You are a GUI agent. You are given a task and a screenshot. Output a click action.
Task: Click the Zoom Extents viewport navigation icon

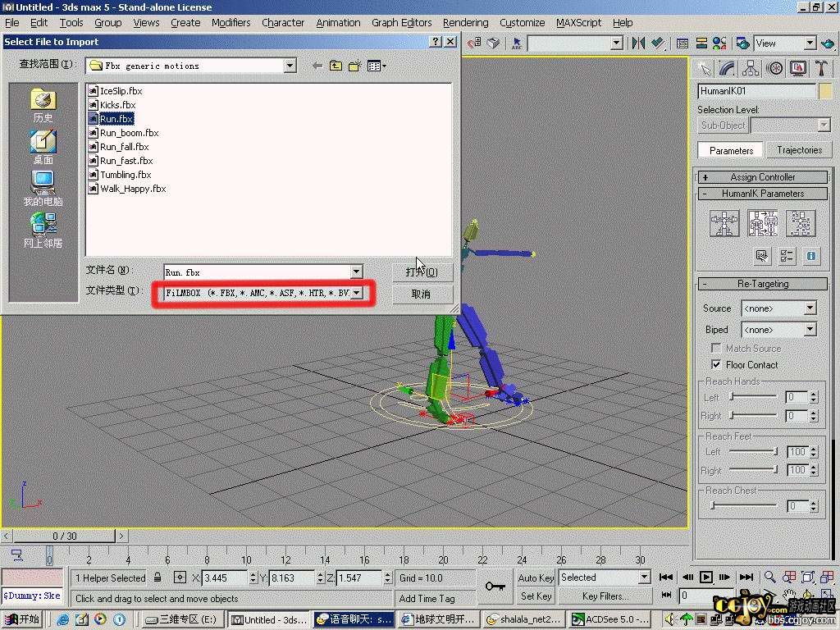808,577
